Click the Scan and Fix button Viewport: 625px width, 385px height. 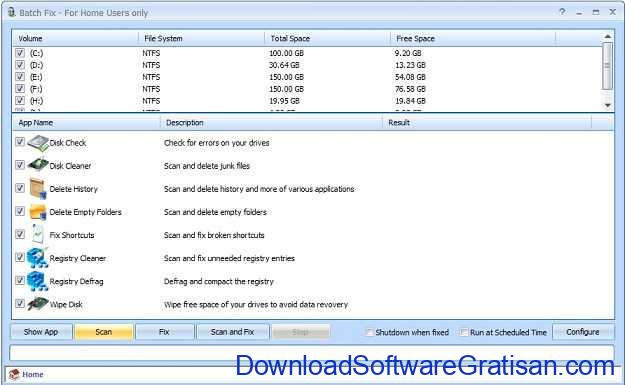232,332
